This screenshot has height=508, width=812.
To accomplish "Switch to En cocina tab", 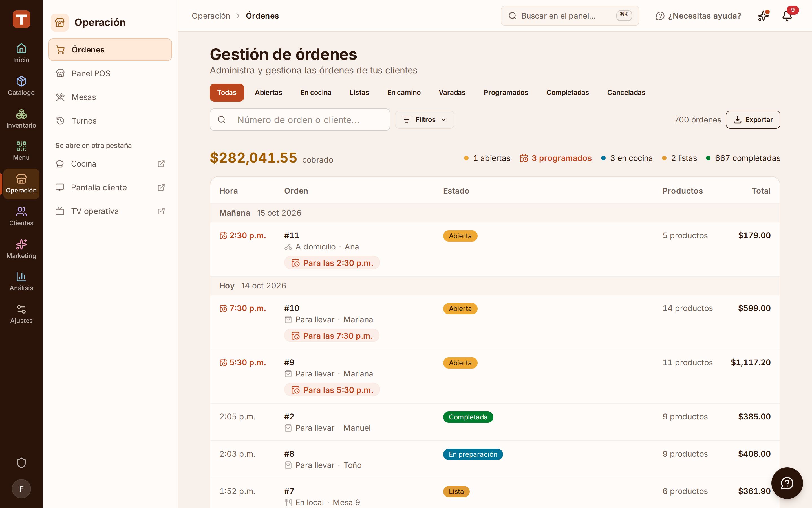I will 316,92.
